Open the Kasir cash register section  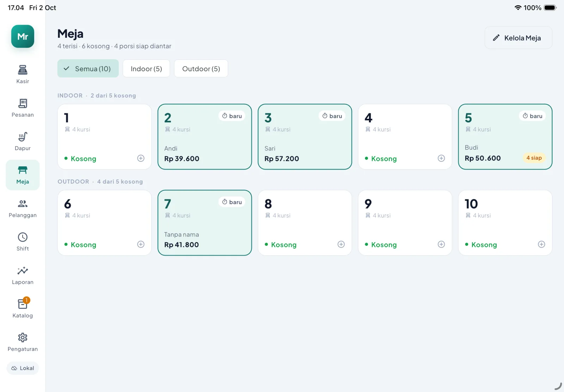tap(23, 74)
